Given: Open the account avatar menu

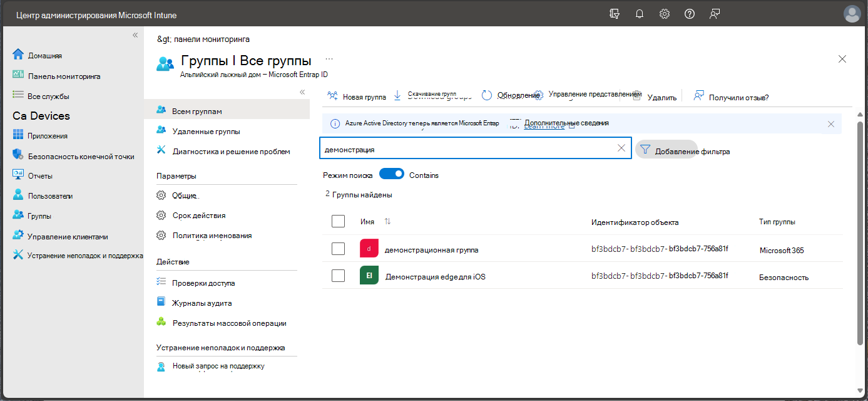Looking at the screenshot, I should 852,14.
